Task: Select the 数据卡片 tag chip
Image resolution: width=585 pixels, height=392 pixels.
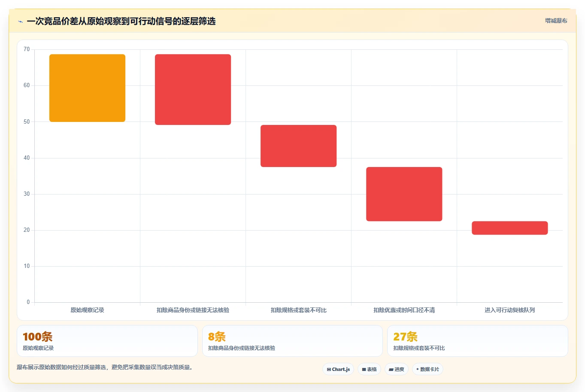Action: pos(427,369)
